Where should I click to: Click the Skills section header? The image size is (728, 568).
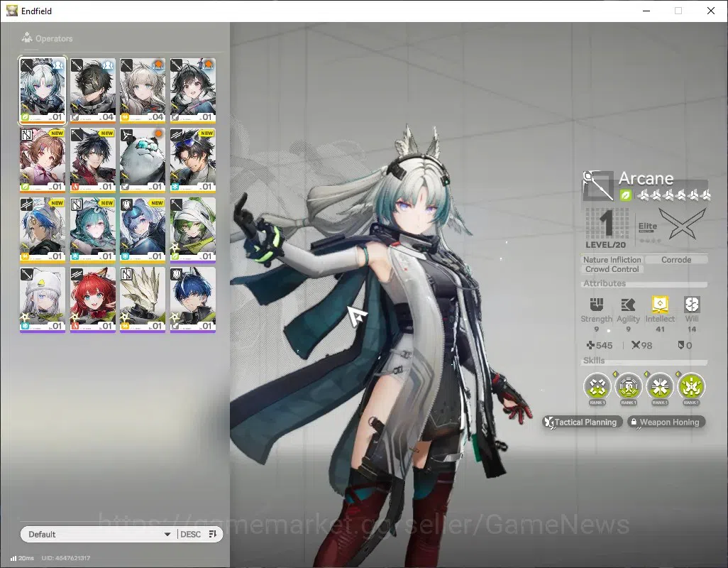[594, 361]
